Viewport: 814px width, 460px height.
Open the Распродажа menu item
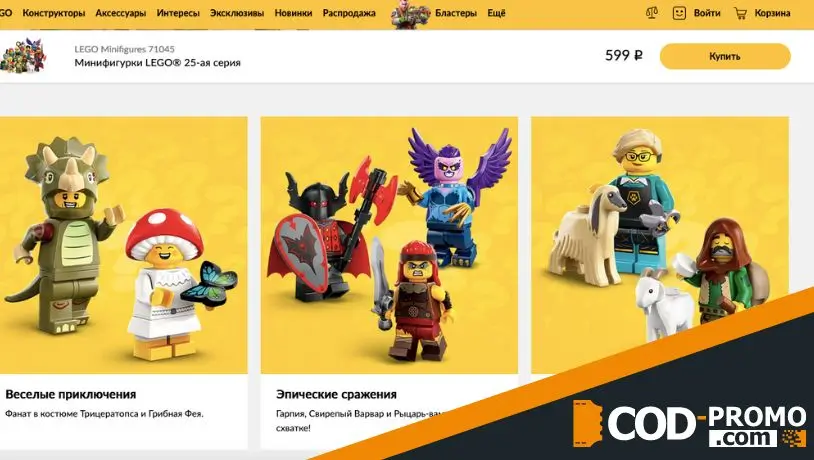pos(349,13)
